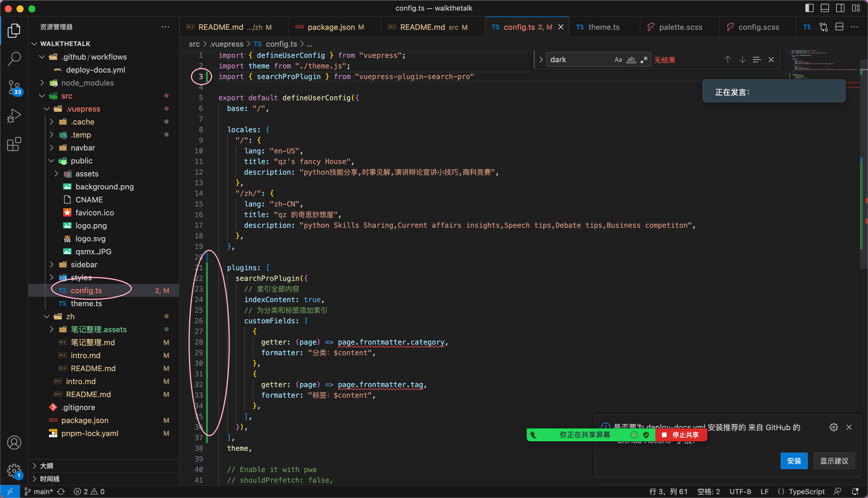Open notification settings gear icon

point(833,427)
